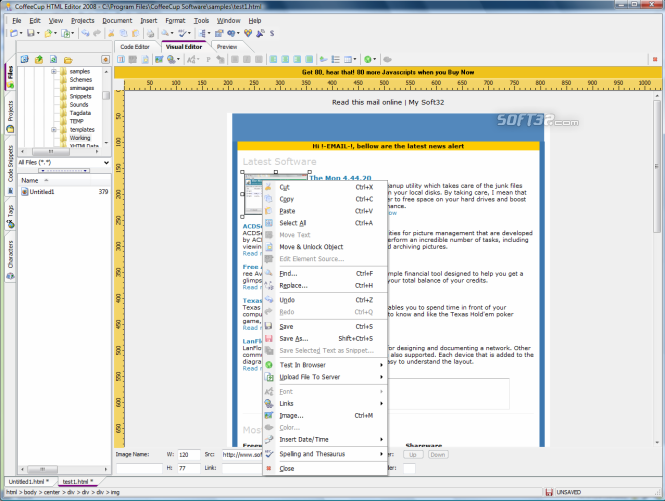Click the green up-folder icon in Files panel
The height and width of the screenshot is (501, 665).
(39, 59)
